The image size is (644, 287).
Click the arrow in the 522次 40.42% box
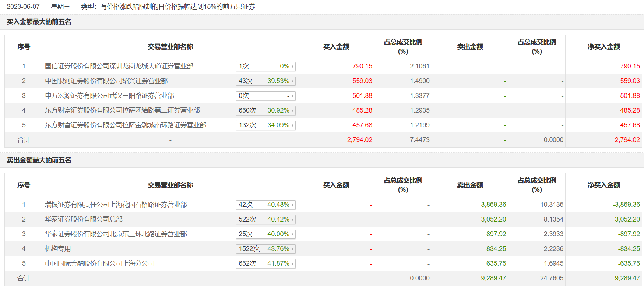pos(292,220)
